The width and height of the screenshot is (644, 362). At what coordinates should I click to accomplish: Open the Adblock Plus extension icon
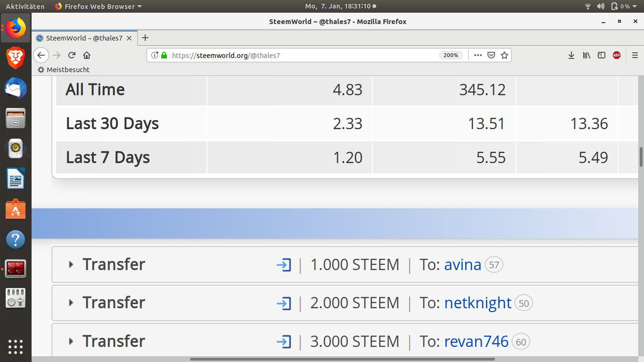[617, 55]
